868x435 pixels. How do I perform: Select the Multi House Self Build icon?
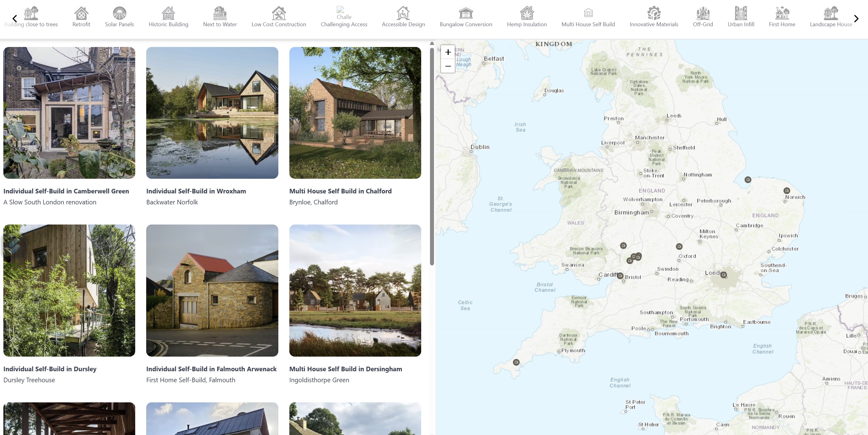coord(588,13)
